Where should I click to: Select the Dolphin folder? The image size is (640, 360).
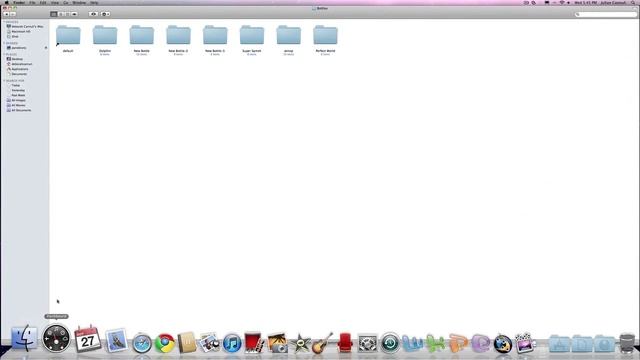[105, 36]
